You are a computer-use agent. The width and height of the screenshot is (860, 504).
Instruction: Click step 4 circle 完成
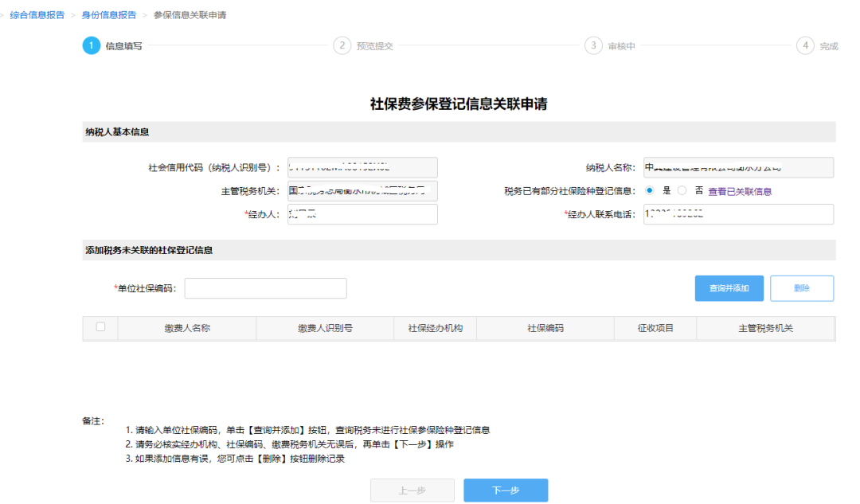(x=805, y=45)
